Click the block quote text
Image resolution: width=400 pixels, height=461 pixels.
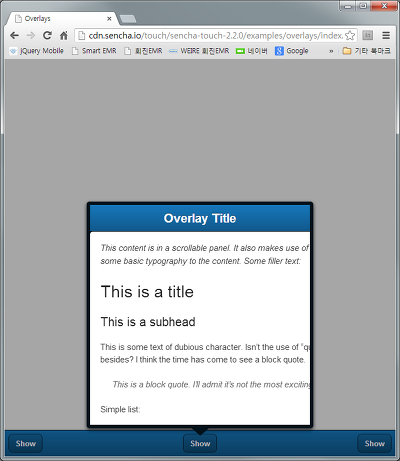point(211,385)
